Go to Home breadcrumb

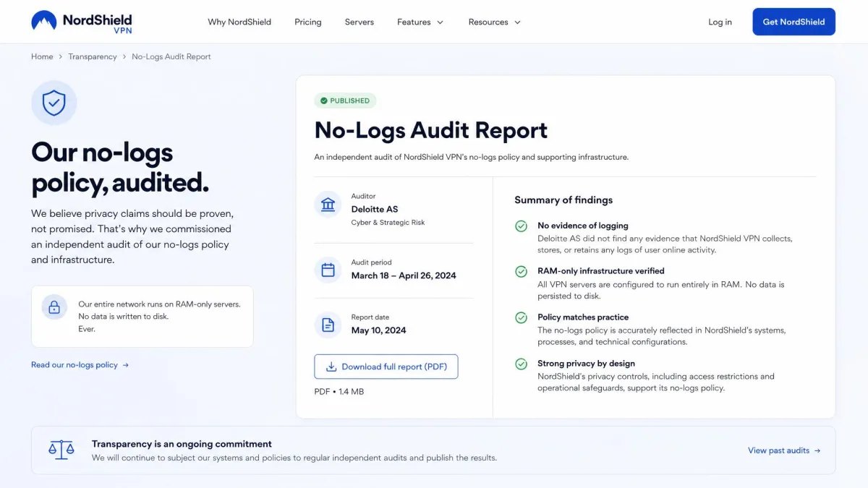(42, 56)
